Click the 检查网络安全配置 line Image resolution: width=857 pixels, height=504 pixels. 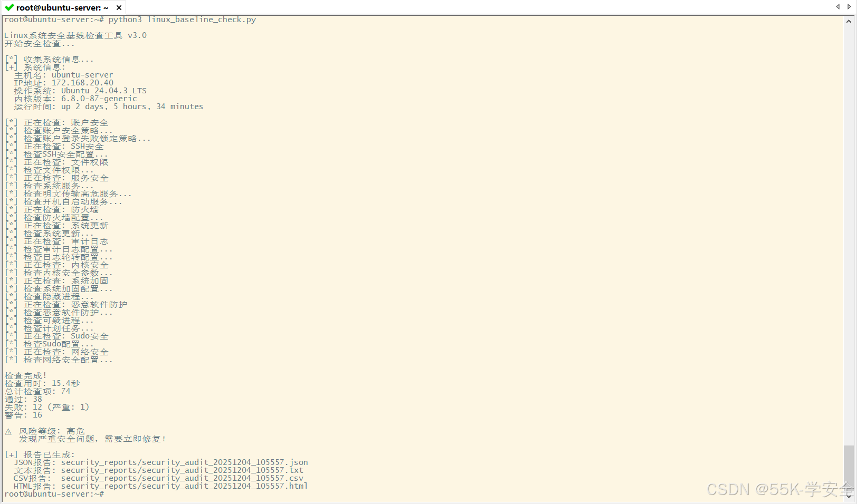(x=59, y=360)
